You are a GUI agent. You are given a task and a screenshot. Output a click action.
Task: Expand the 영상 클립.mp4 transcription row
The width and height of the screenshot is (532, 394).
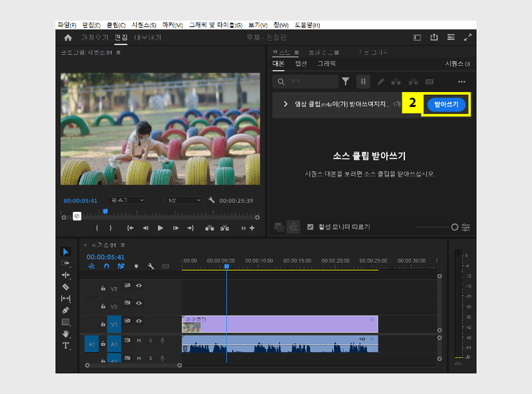coord(285,104)
